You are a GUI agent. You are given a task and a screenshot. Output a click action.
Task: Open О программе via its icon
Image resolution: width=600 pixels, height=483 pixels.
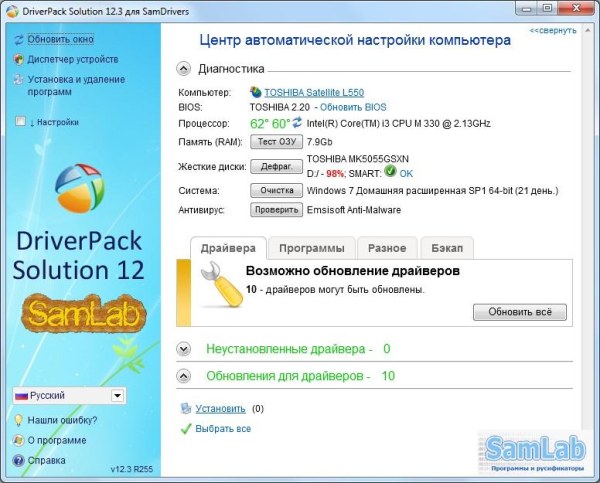pyautogui.click(x=18, y=440)
